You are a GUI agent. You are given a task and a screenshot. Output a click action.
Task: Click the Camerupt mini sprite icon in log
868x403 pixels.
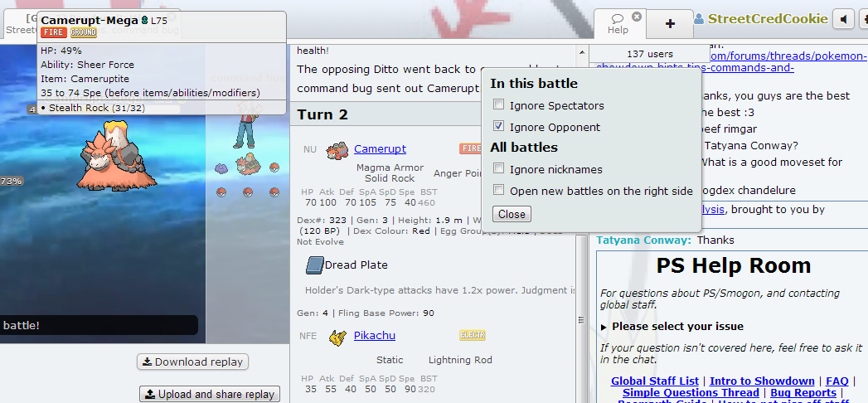(x=337, y=149)
